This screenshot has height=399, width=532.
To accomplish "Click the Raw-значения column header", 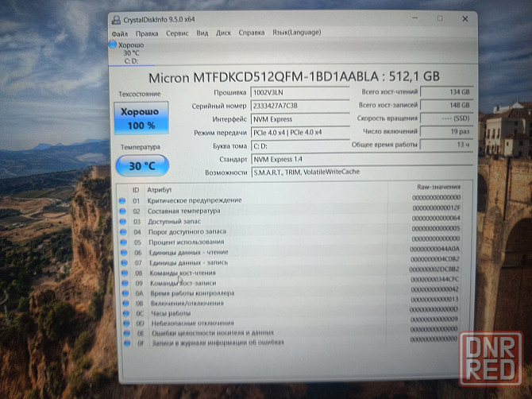I will 438,187.
